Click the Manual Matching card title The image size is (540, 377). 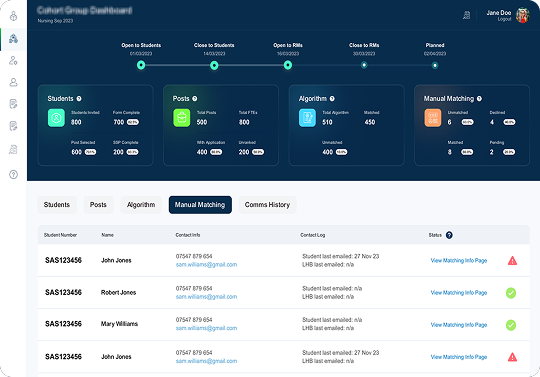click(x=449, y=99)
